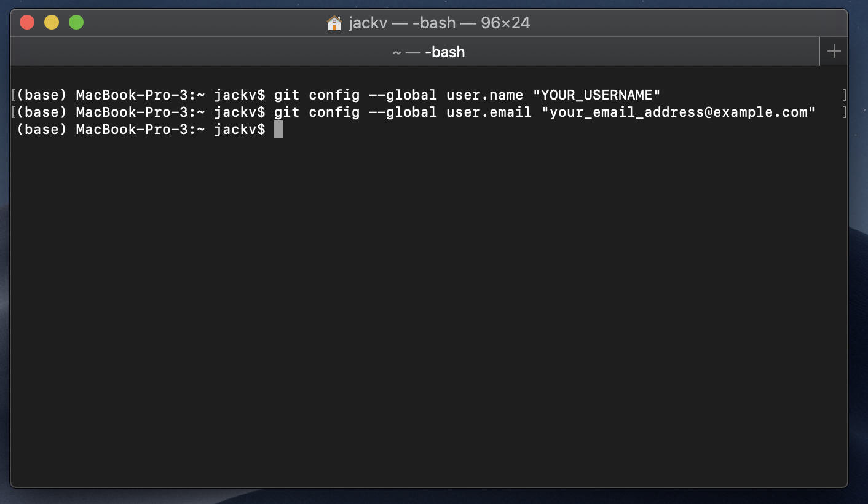868x504 pixels.
Task: Select the ~ — -bash tab
Action: point(428,52)
